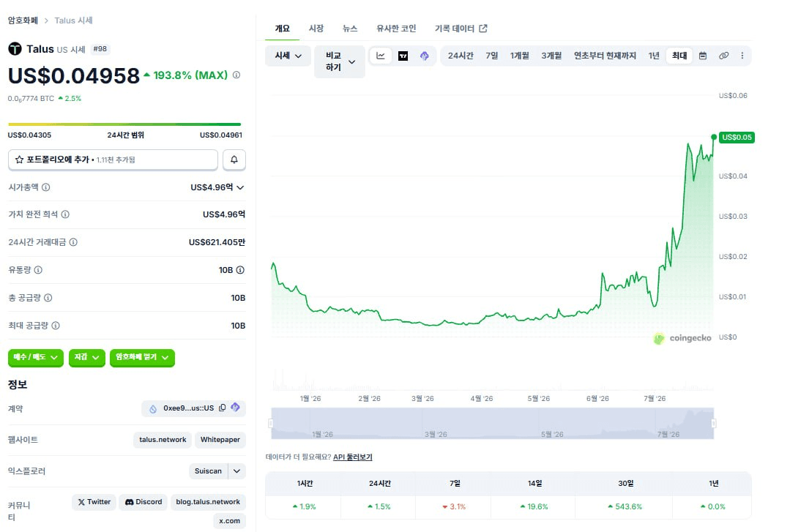Add Talus via 포트폴리오에 추가 button

[x=113, y=160]
